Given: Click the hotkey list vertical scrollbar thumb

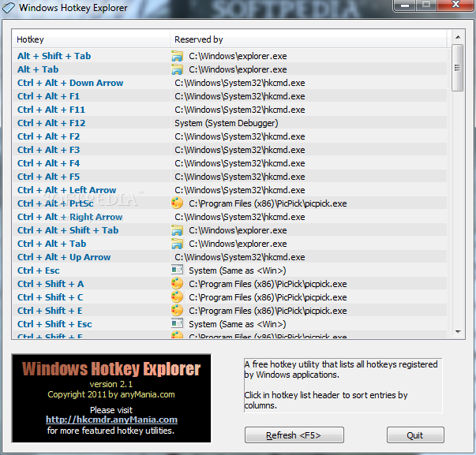Looking at the screenshot, I should [457, 68].
